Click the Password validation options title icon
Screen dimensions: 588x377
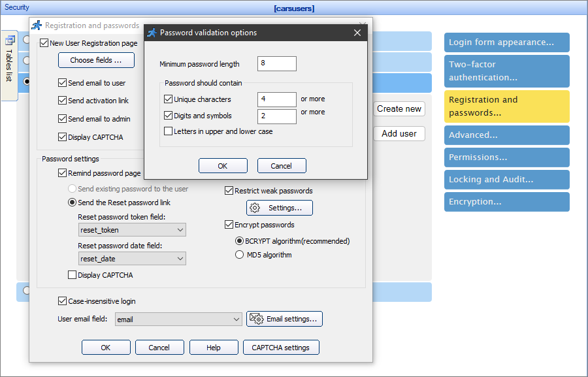(153, 33)
